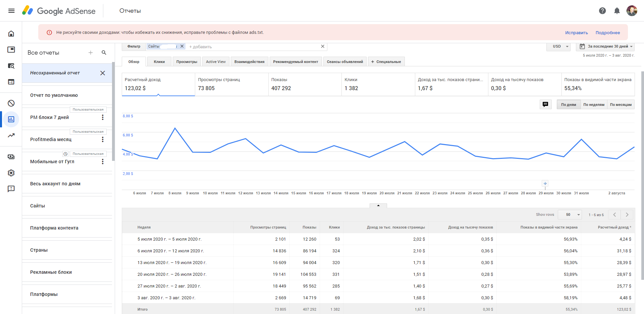
Task: Open the chart annotations comment icon
Action: (x=545, y=105)
